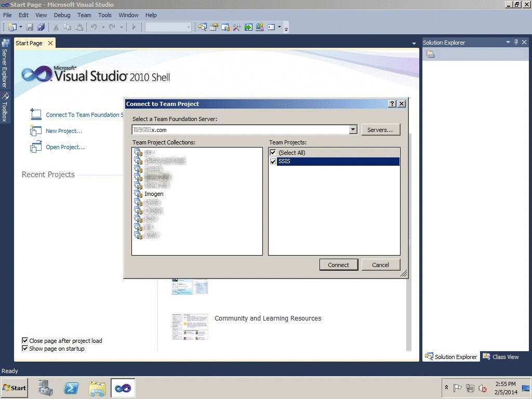Toggle Show page on startup checkbox
This screenshot has height=399, width=532.
point(25,348)
